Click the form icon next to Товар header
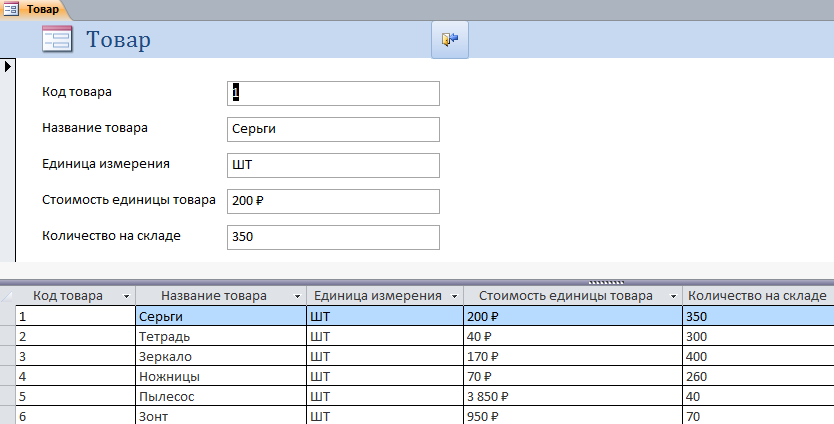Screen dimensions: 834x424 57,39
